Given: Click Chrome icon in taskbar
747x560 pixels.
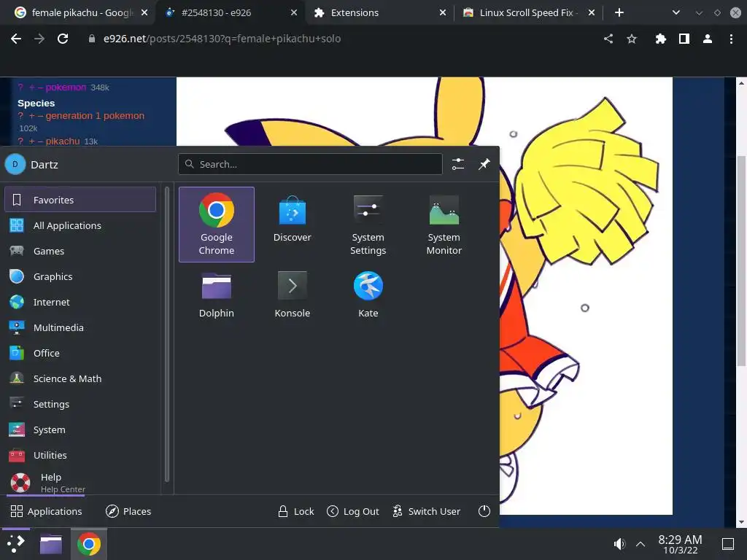Looking at the screenshot, I should tap(89, 544).
